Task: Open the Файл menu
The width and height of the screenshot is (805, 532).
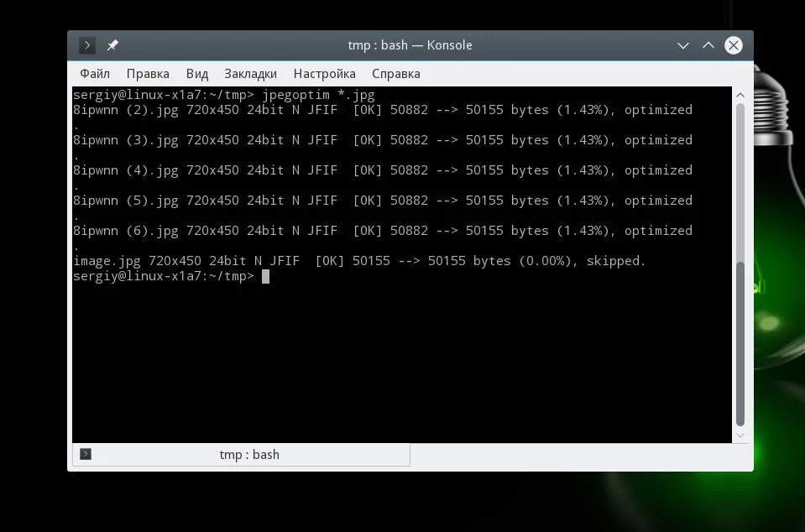Action: tap(95, 74)
